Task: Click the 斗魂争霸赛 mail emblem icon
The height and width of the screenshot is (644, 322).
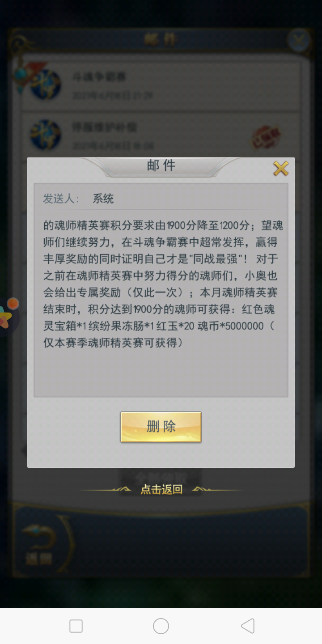Action: [x=45, y=85]
